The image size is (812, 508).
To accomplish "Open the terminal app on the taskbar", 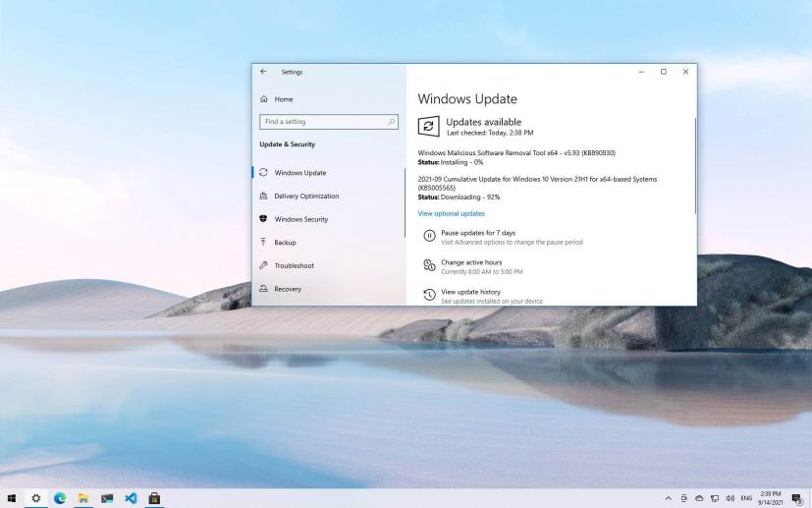I will [x=107, y=498].
